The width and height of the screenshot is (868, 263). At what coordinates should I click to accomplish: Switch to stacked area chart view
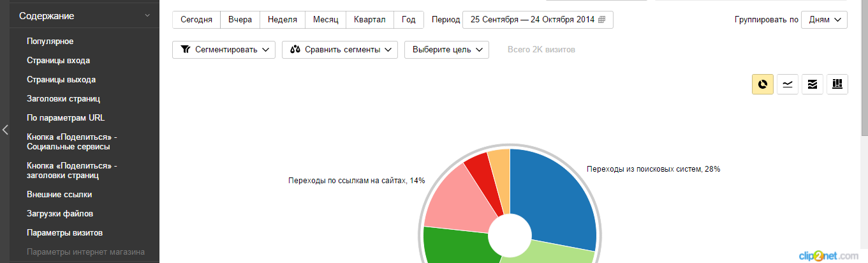click(813, 84)
